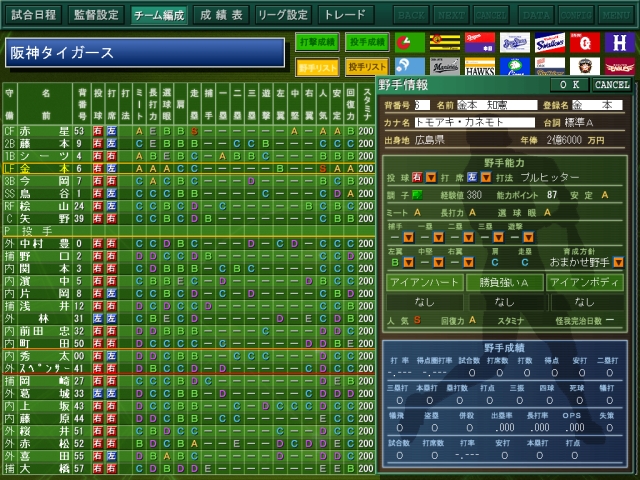Select the Hanshin Tigers striped flag icon
This screenshot has width=640, height=480.
click(444, 42)
